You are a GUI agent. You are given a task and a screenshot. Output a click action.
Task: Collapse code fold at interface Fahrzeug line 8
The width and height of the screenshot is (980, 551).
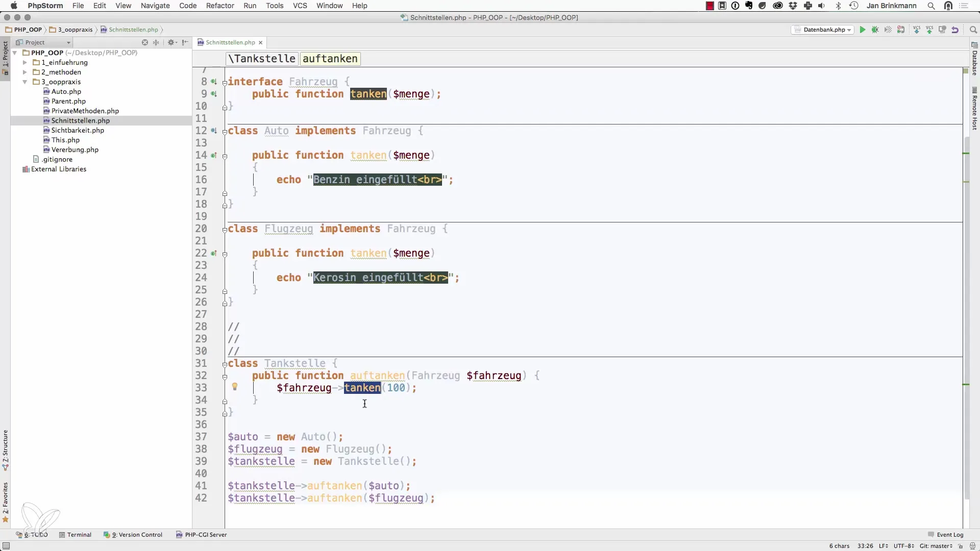click(x=225, y=83)
